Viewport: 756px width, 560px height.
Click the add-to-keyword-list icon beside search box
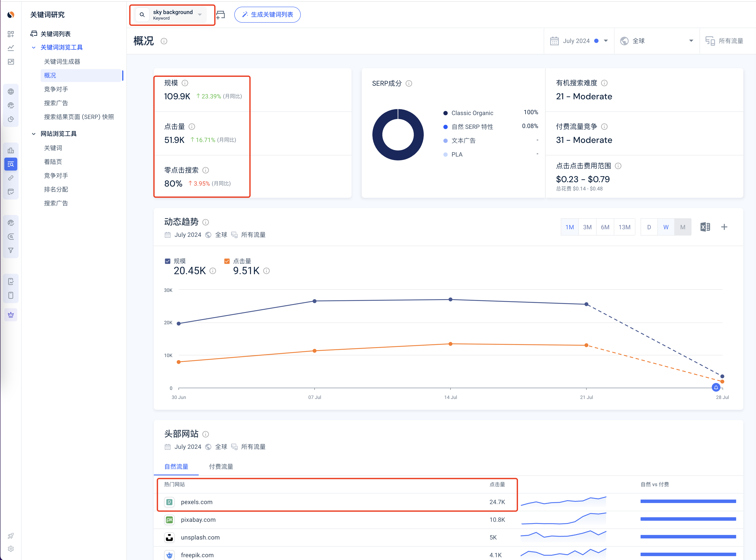point(220,15)
